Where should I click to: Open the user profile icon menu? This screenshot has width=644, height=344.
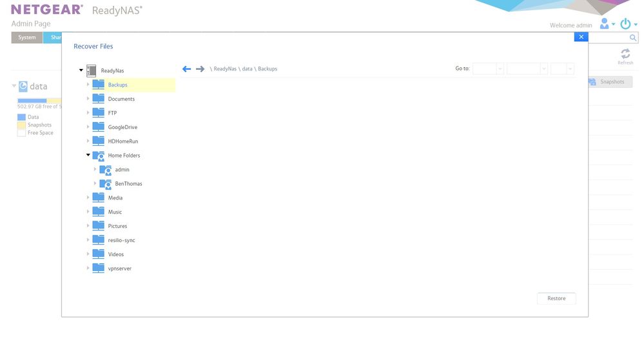(x=605, y=24)
